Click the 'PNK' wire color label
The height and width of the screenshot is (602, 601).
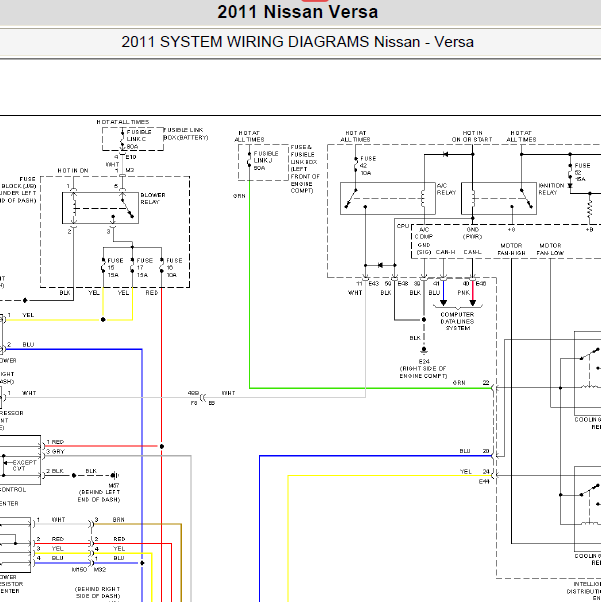[464, 293]
